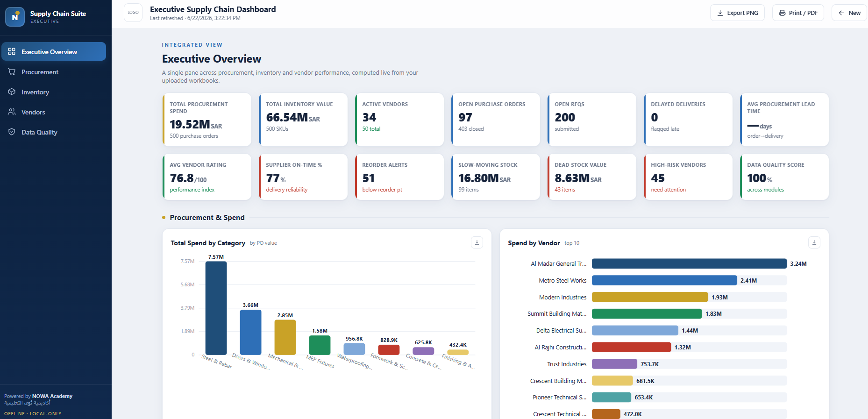Select the Vendors people icon
Image resolution: width=868 pixels, height=419 pixels.
(x=12, y=112)
